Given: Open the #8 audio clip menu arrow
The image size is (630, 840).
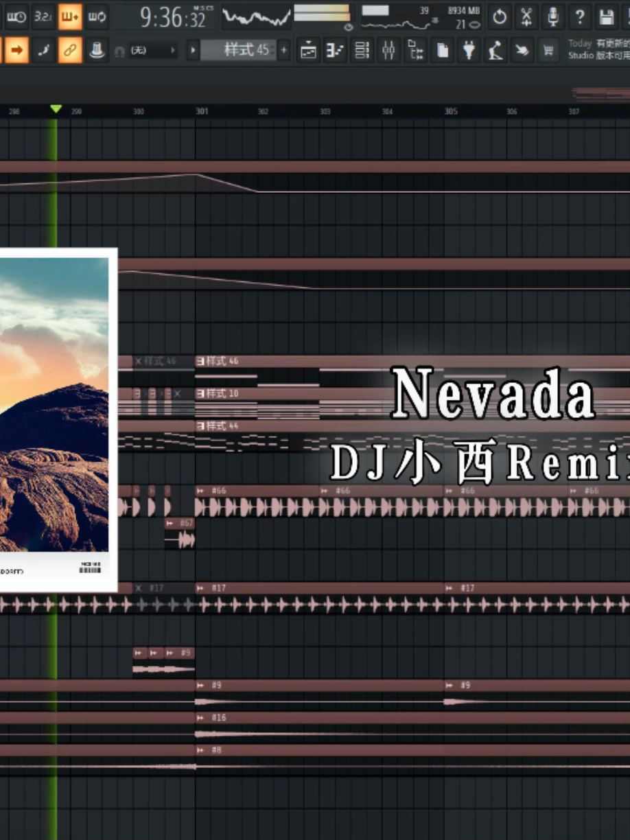Looking at the screenshot, I should [200, 750].
